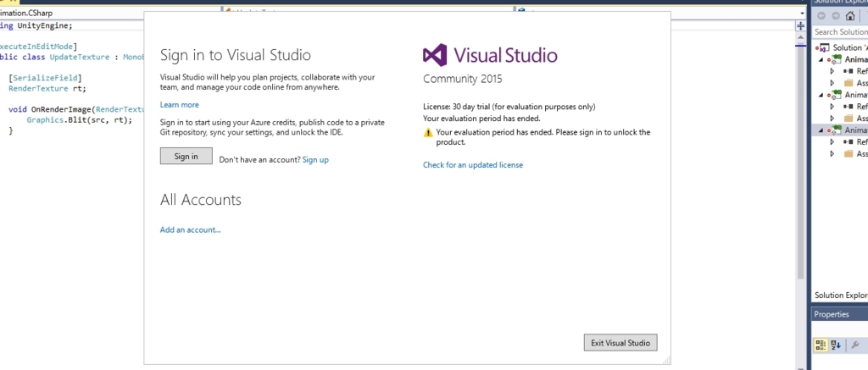This screenshot has height=370, width=868.
Task: Click the yellow warning icon in the license message
Action: (428, 133)
